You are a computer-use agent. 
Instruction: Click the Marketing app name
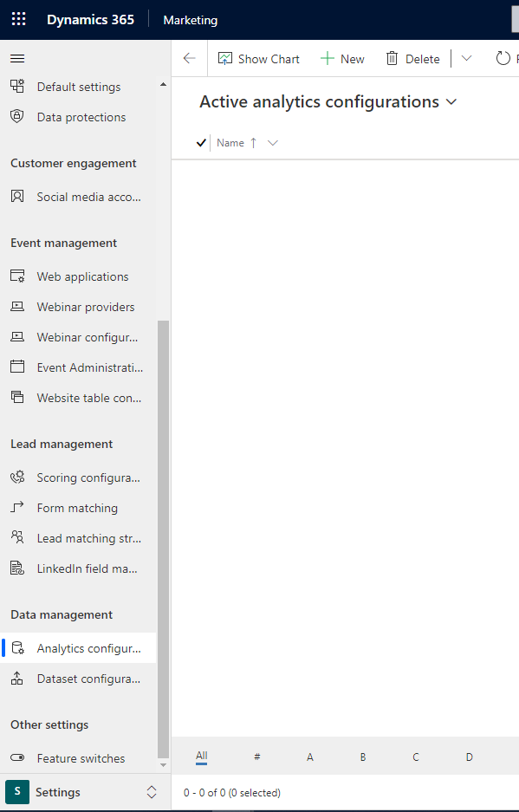click(x=190, y=20)
